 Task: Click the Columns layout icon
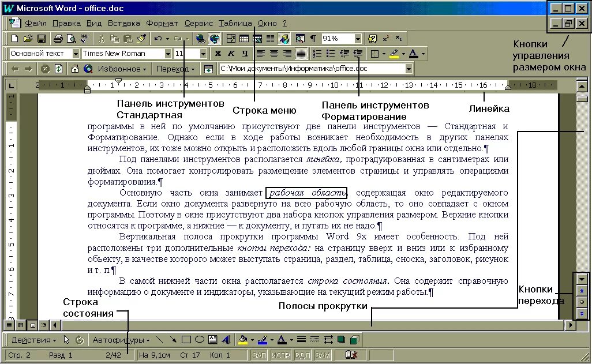point(271,39)
